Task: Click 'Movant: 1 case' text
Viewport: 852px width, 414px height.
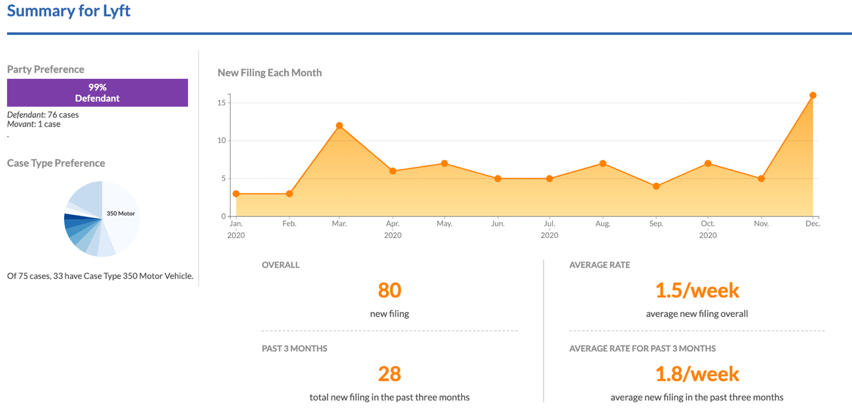Action: click(x=34, y=124)
